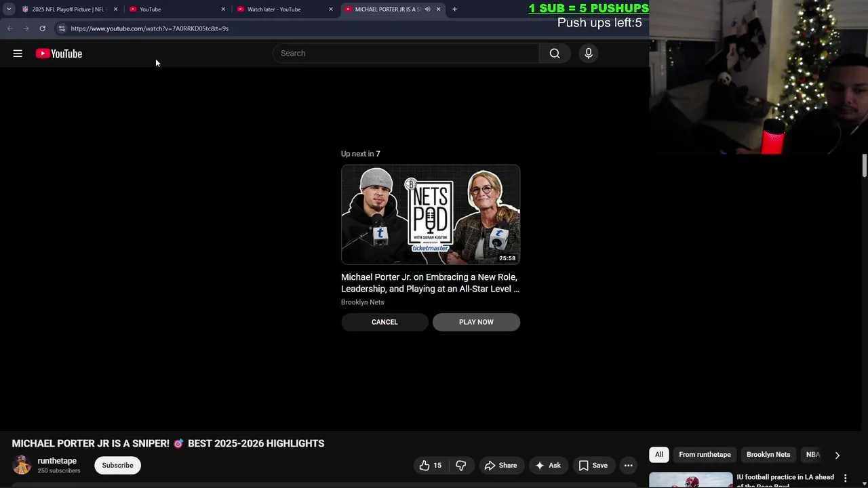This screenshot has height=488, width=868.
Task: Open options menu for IU football video
Action: coord(845,479)
